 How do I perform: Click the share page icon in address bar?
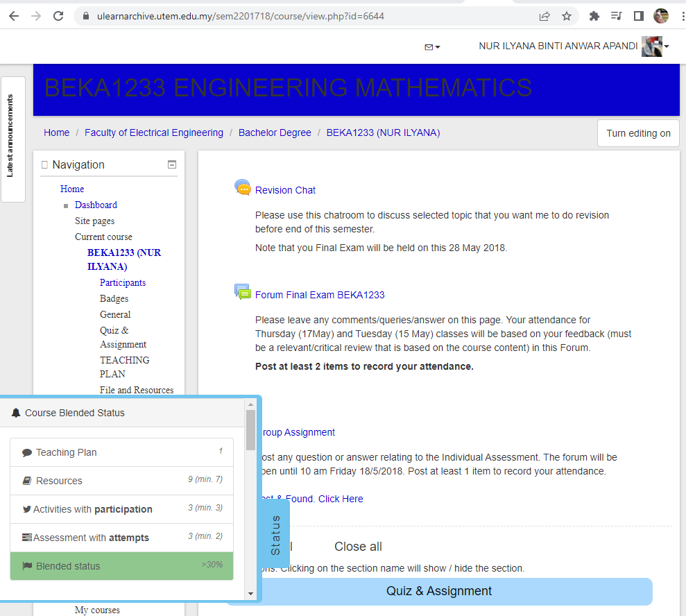click(544, 16)
